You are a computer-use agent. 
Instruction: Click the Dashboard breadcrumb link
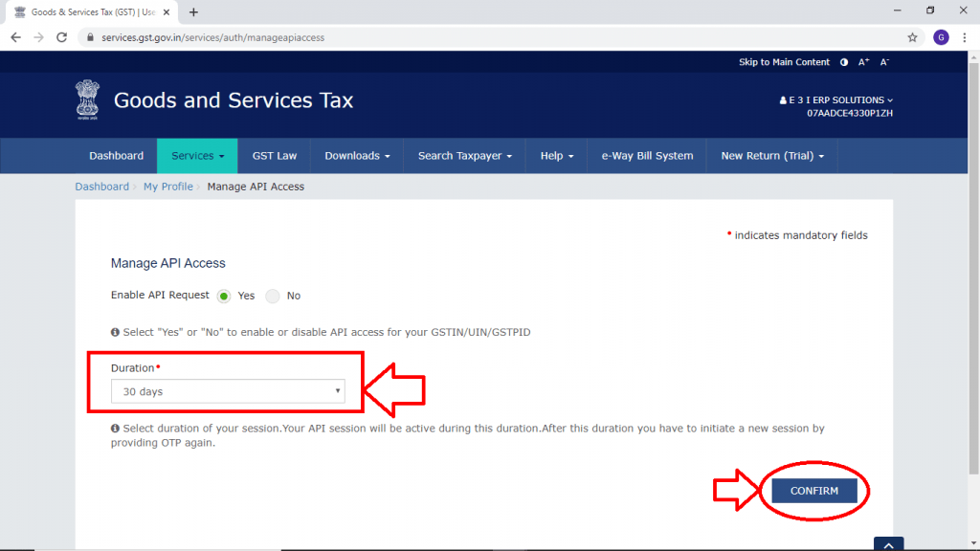(101, 187)
